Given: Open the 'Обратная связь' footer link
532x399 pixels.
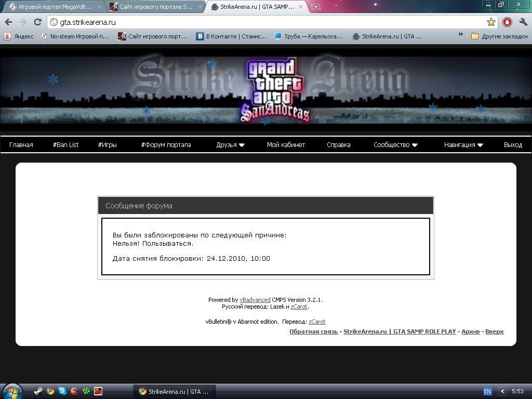Looking at the screenshot, I should (x=313, y=331).
